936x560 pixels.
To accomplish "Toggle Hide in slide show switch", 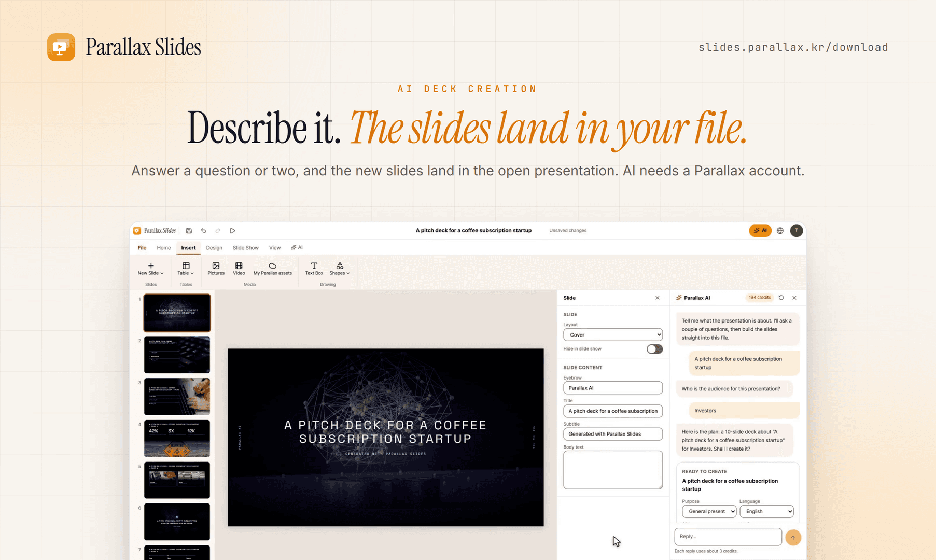I will [654, 349].
